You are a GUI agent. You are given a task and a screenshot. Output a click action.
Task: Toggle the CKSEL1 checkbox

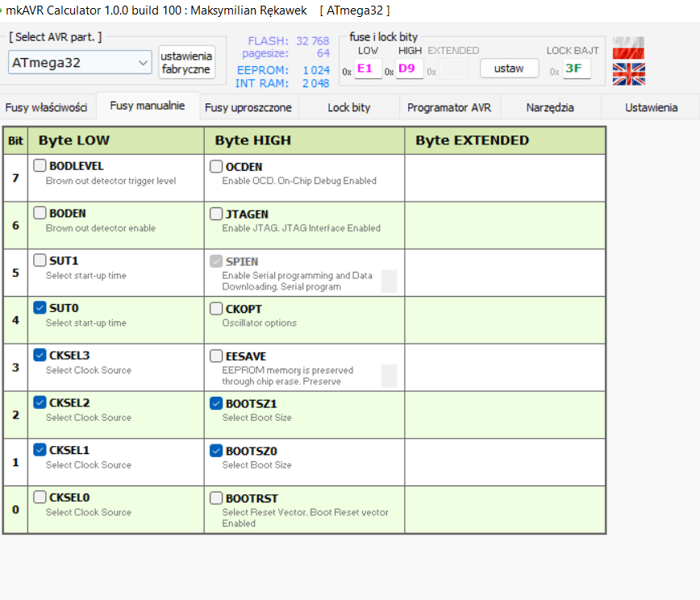pos(40,449)
